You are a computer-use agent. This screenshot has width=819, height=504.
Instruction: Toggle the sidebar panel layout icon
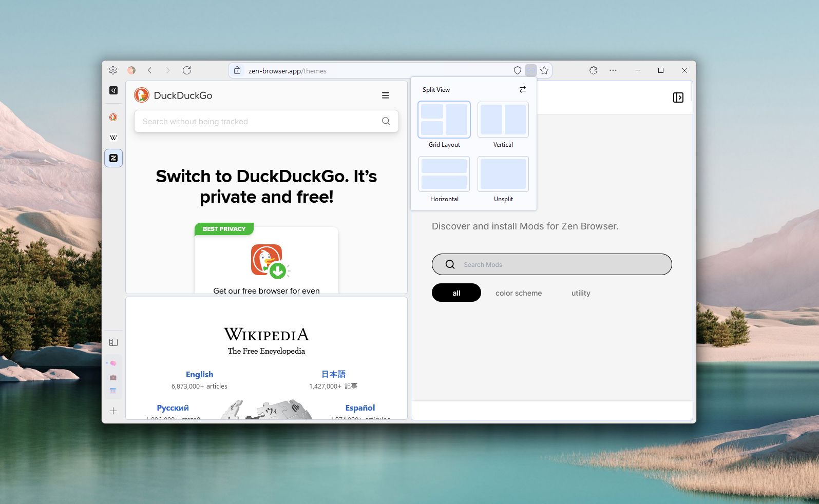pyautogui.click(x=113, y=342)
